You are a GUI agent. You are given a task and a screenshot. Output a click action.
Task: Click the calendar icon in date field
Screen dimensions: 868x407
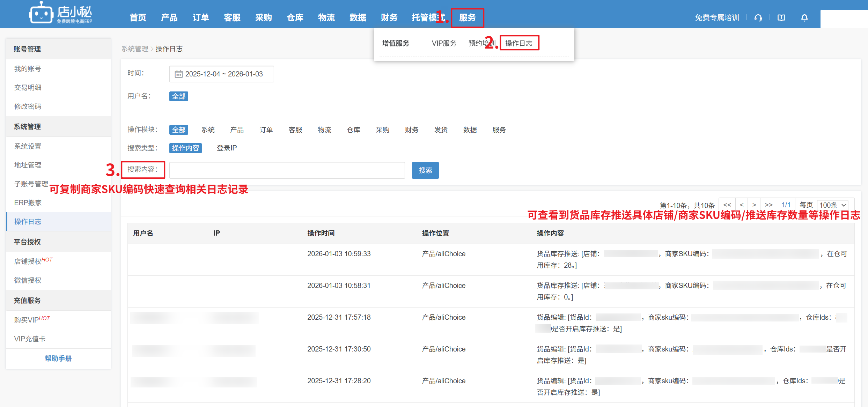(178, 74)
